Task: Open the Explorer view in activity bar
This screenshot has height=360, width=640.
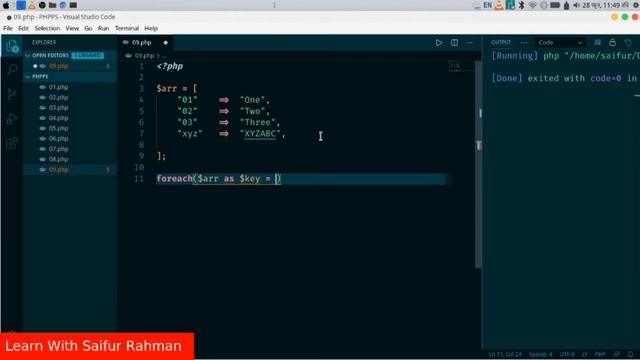Action: 12,46
